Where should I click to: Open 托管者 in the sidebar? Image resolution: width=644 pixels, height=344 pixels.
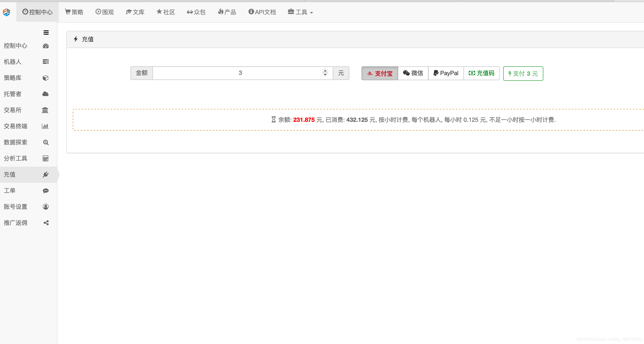pyautogui.click(x=28, y=94)
